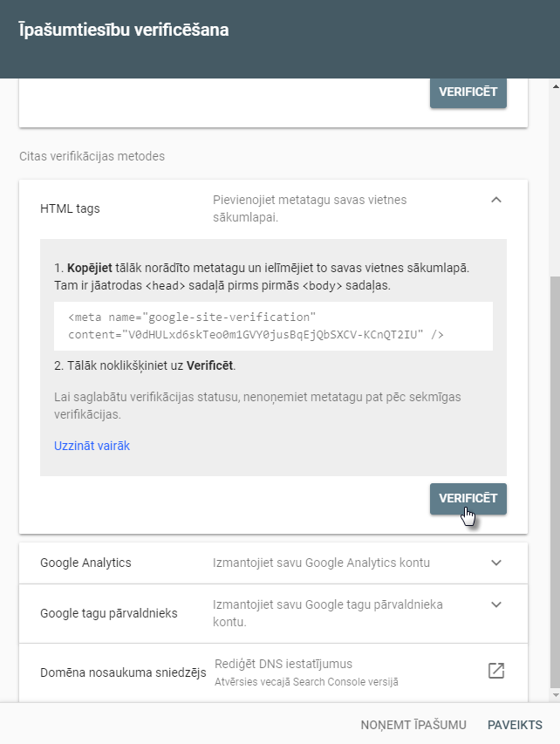This screenshot has height=744, width=560.
Task: Expand the Google Analytics chevron arrow
Action: coord(496,563)
